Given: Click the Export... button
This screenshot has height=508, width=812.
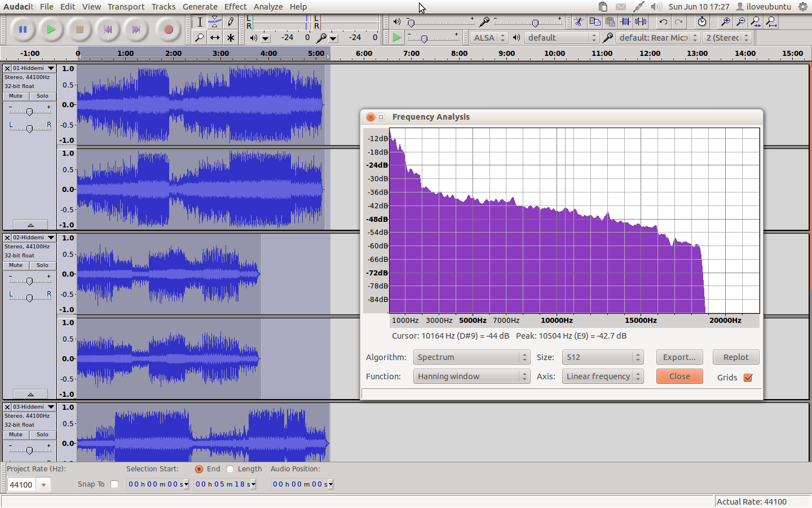Looking at the screenshot, I should [x=679, y=357].
